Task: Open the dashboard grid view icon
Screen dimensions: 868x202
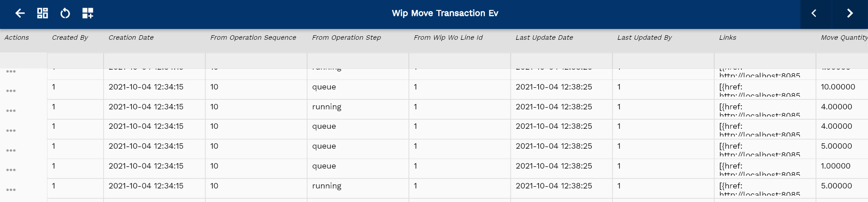Action: [x=43, y=13]
